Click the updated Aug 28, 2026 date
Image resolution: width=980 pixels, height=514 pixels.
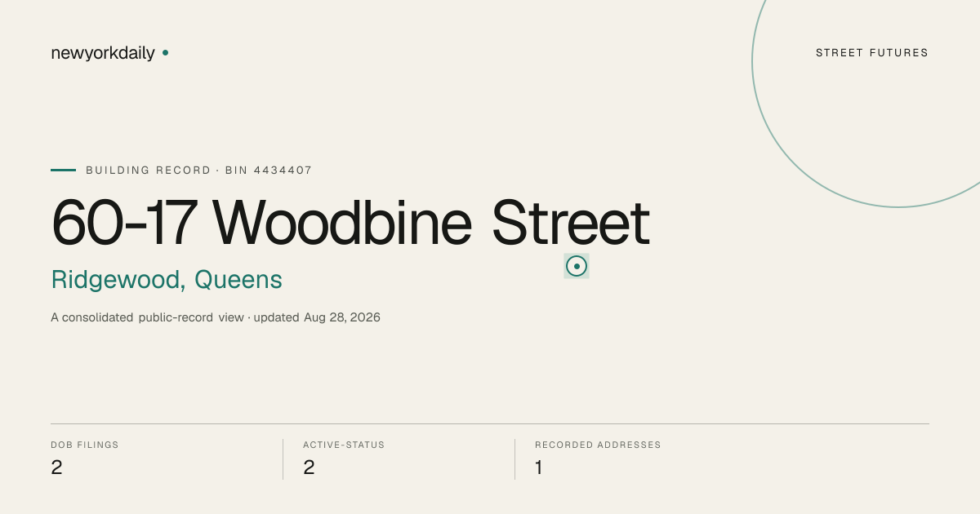tap(317, 317)
